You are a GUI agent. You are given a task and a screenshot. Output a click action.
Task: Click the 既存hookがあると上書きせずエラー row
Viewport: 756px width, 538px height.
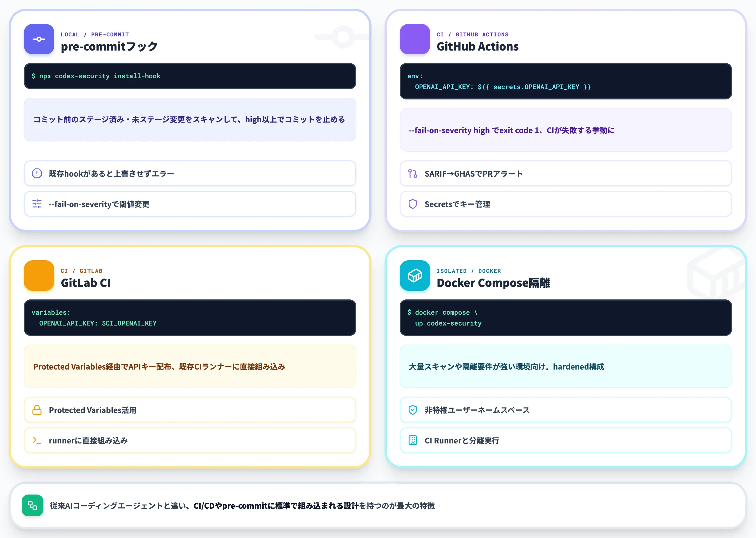pos(190,173)
